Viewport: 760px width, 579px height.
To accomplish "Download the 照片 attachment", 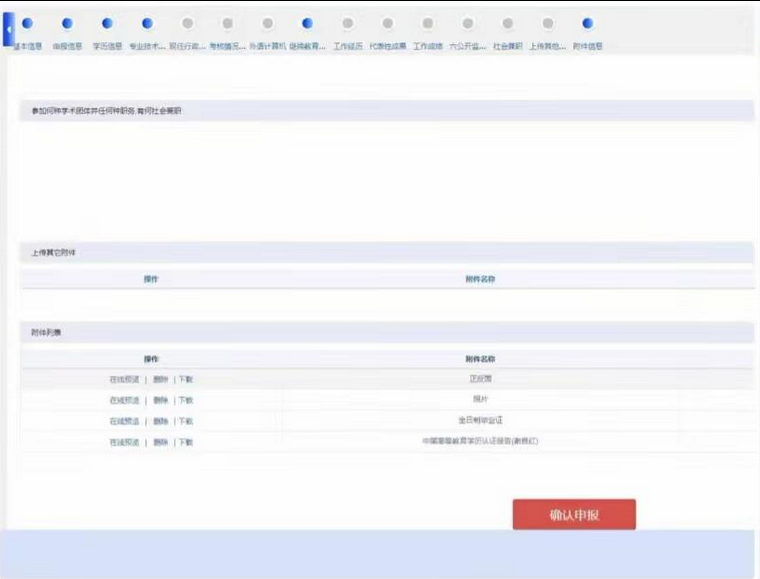I will click(185, 400).
